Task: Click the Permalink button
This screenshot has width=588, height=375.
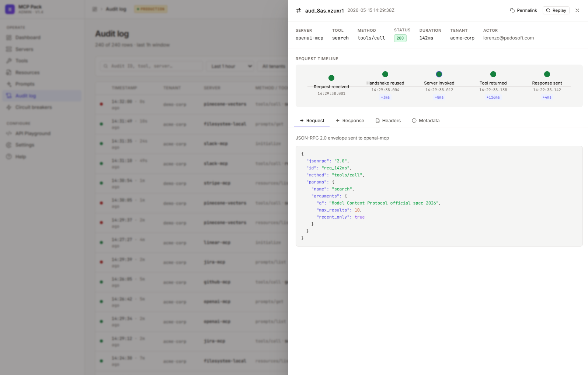Action: point(523,10)
